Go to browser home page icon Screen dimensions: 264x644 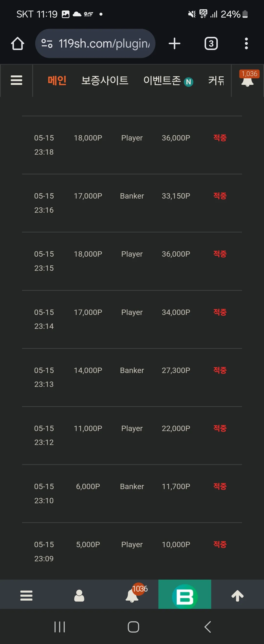[18, 43]
